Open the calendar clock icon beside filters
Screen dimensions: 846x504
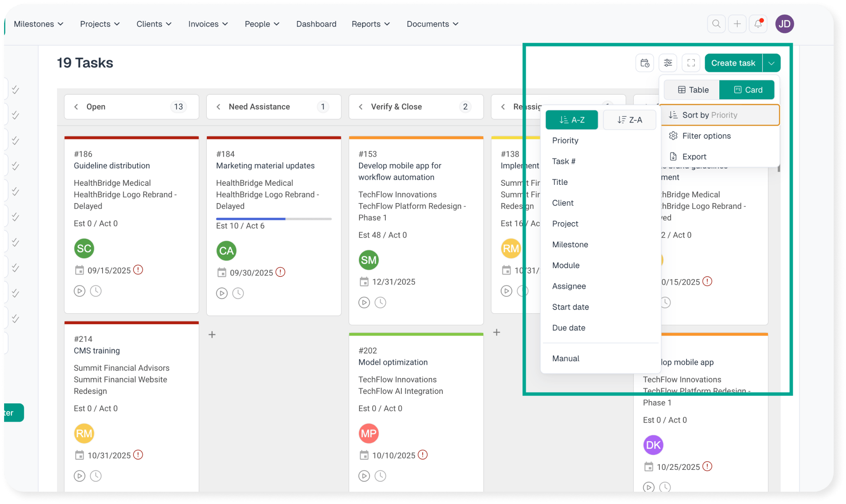[645, 63]
